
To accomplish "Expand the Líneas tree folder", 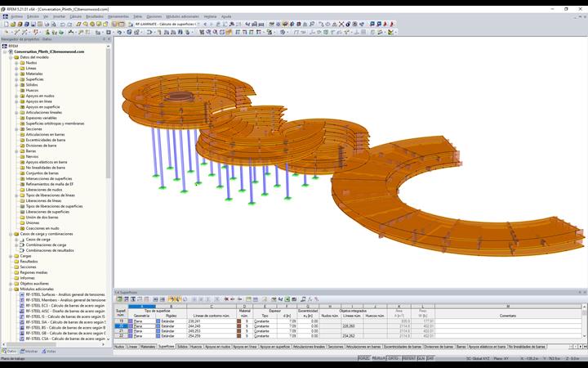I will (16, 69).
